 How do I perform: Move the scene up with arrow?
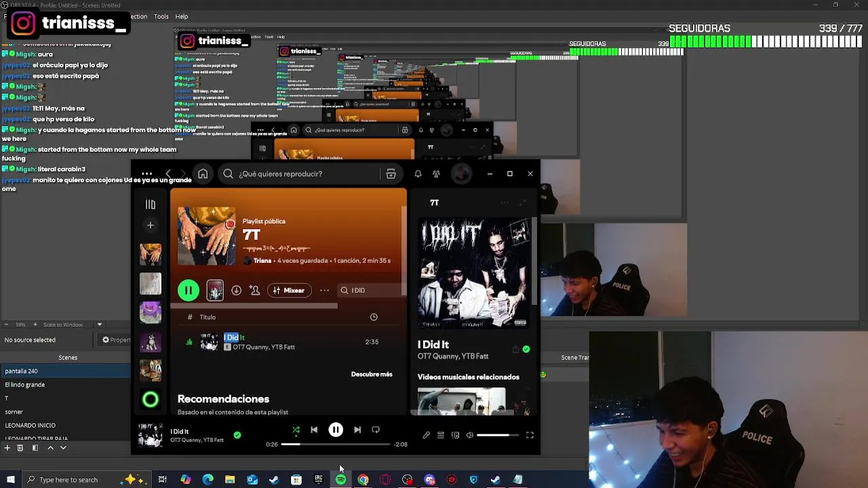pos(50,447)
